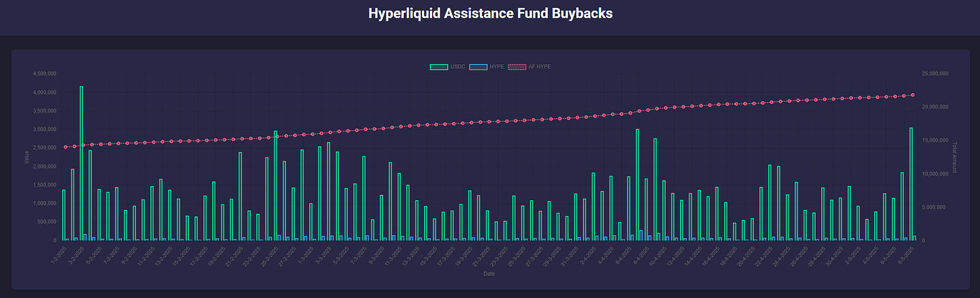Viewport: 980px width, 298px height.
Task: Click the 15,000,000 right axis label
Action: click(x=934, y=140)
